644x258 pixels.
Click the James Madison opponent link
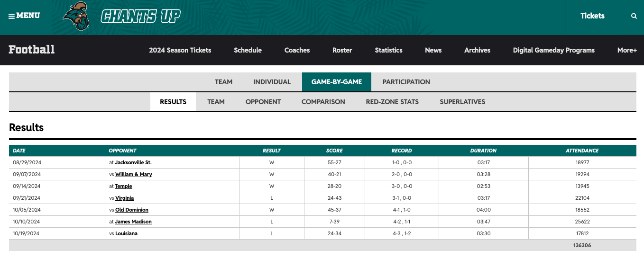coord(133,222)
